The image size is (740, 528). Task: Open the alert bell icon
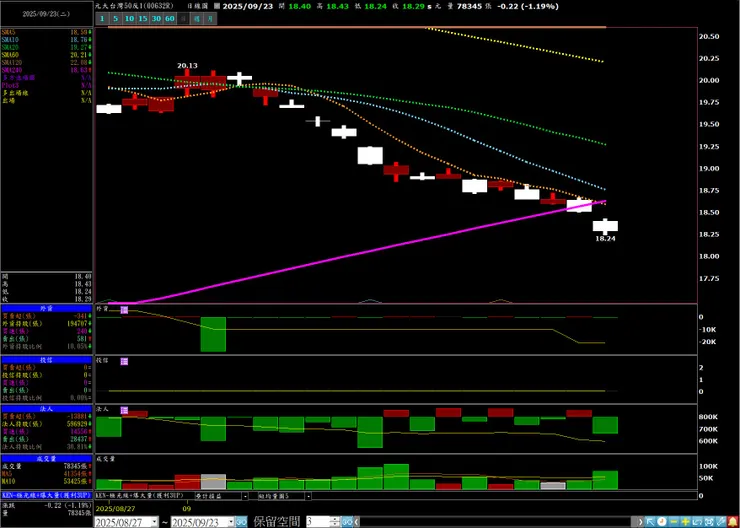733,521
